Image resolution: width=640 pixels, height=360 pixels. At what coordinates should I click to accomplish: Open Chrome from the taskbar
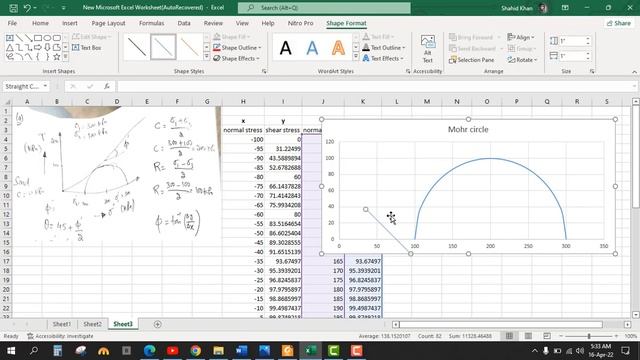(x=196, y=351)
